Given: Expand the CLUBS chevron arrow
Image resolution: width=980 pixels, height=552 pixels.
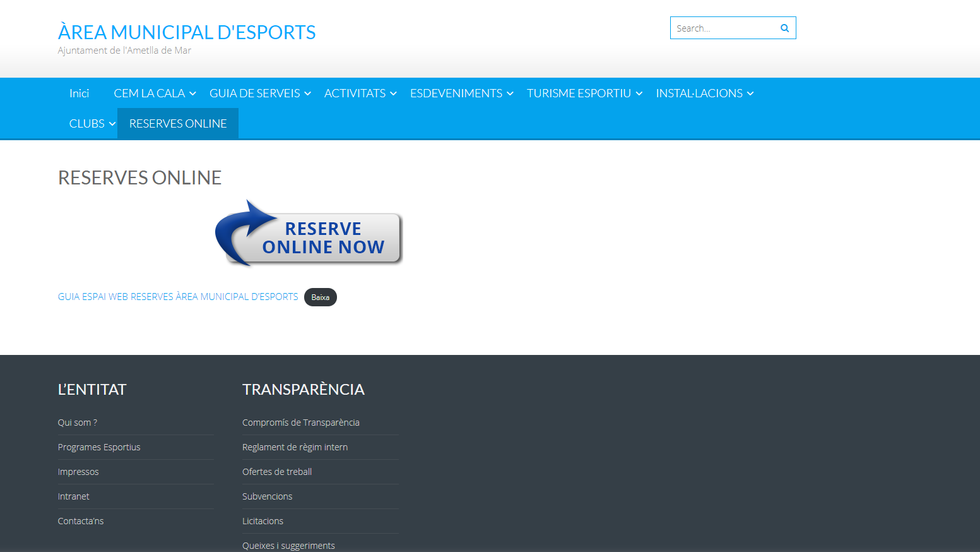Looking at the screenshot, I should [x=112, y=124].
